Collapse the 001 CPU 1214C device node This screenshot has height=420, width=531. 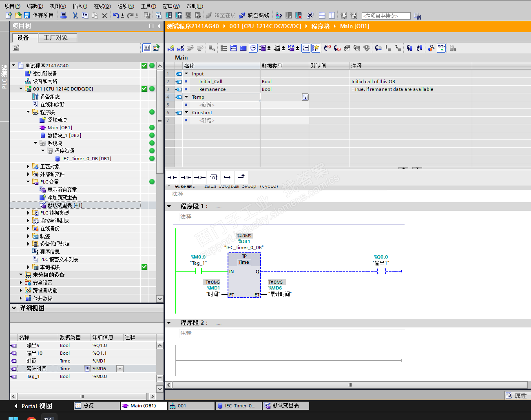point(21,89)
